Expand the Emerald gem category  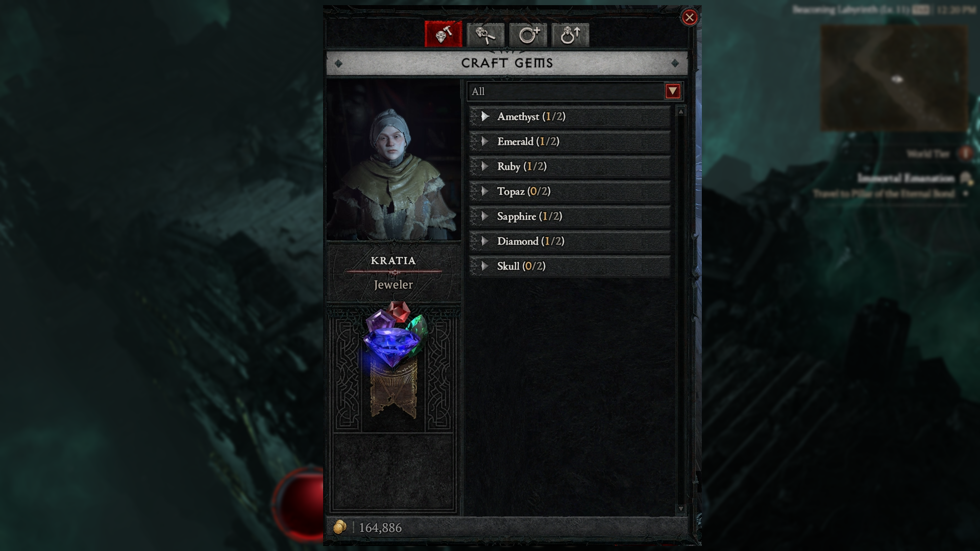(570, 141)
